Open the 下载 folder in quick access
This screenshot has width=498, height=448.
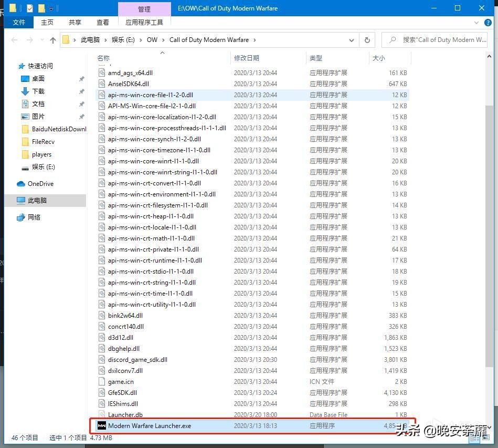38,91
